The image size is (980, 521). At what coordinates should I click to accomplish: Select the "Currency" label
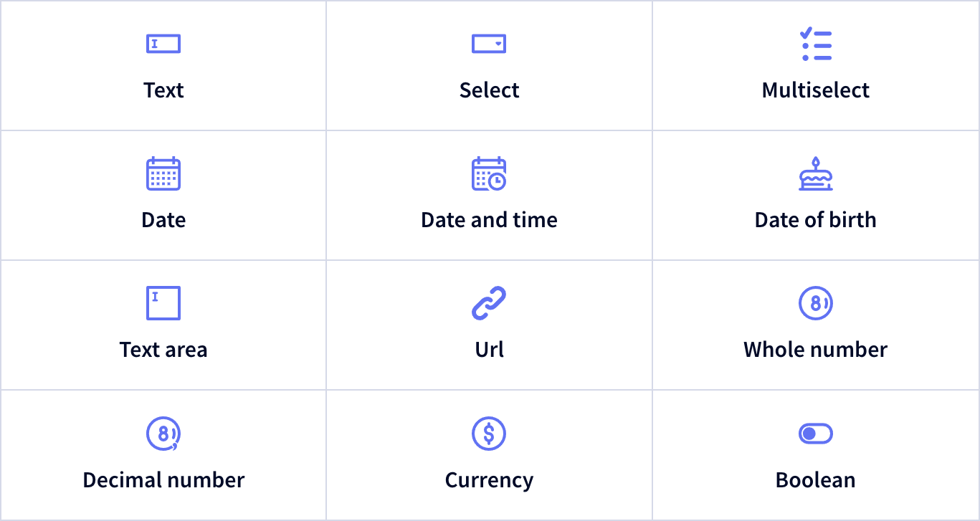point(489,480)
